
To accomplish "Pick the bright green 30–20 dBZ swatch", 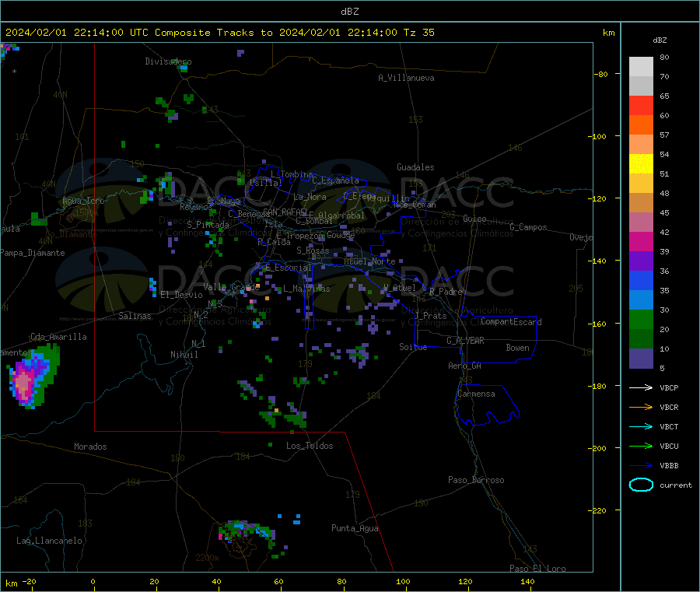I will tap(641, 319).
